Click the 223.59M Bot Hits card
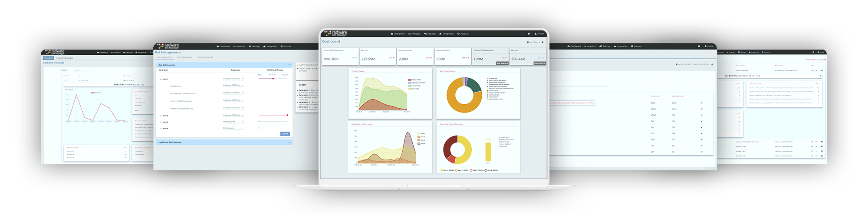Image resolution: width=868 pixels, height=219 pixels. [378, 56]
